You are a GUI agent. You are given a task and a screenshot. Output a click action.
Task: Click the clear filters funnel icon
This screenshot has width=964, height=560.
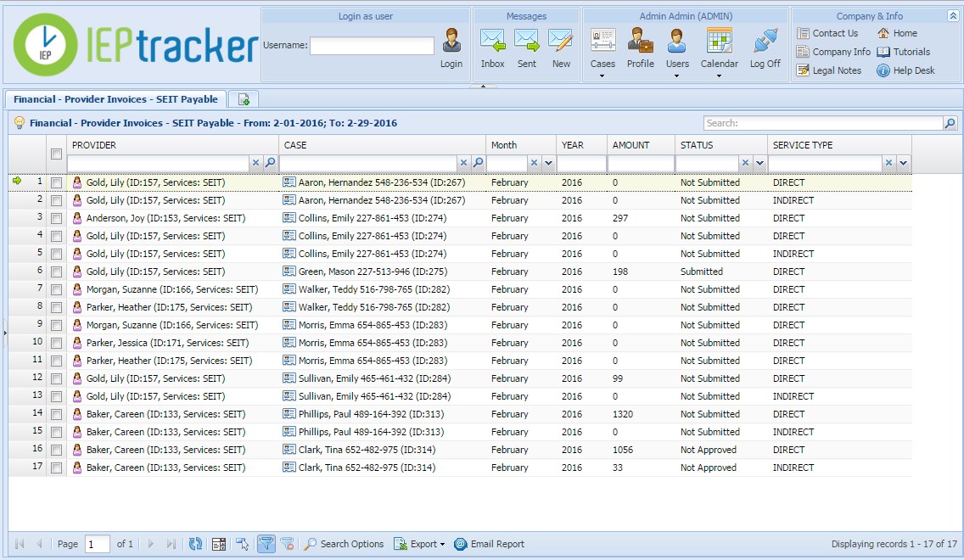pos(287,543)
